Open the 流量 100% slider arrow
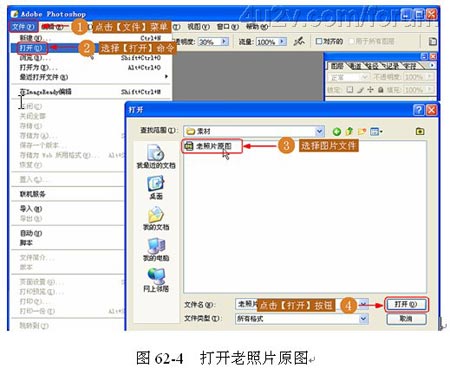 (x=283, y=42)
